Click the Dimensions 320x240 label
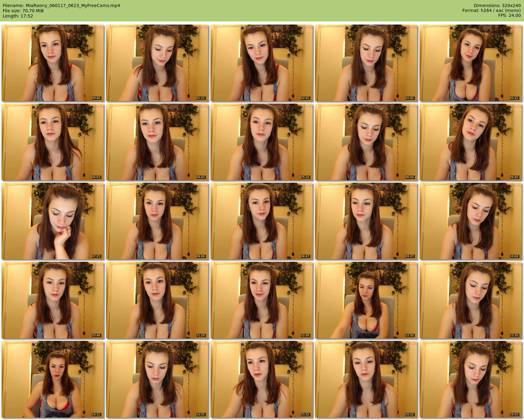 pyautogui.click(x=497, y=6)
